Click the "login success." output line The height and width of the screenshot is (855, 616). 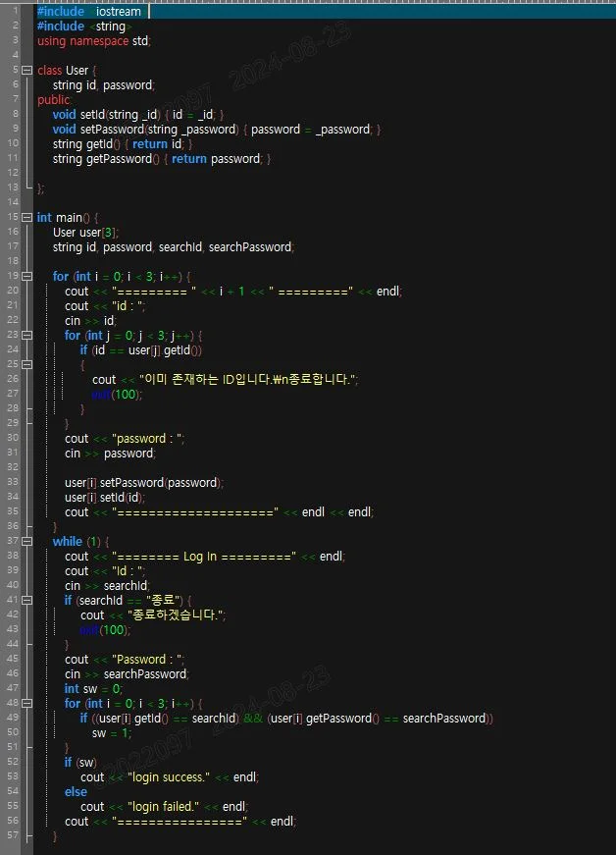click(x=170, y=777)
